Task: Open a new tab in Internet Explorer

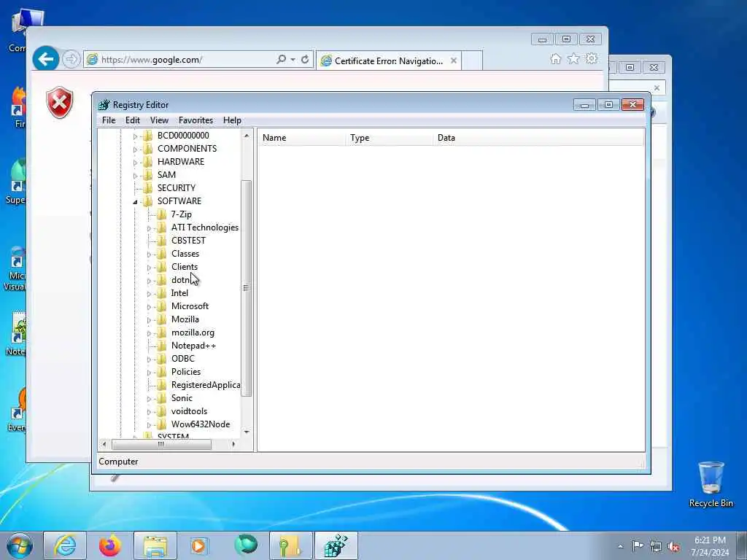Action: (472, 61)
